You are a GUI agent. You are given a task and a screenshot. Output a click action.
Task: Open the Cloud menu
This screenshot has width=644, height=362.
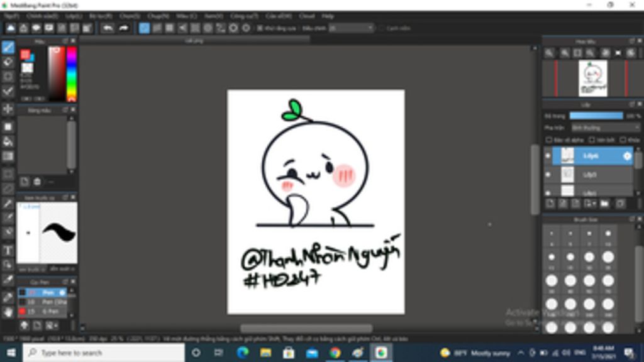click(x=306, y=16)
